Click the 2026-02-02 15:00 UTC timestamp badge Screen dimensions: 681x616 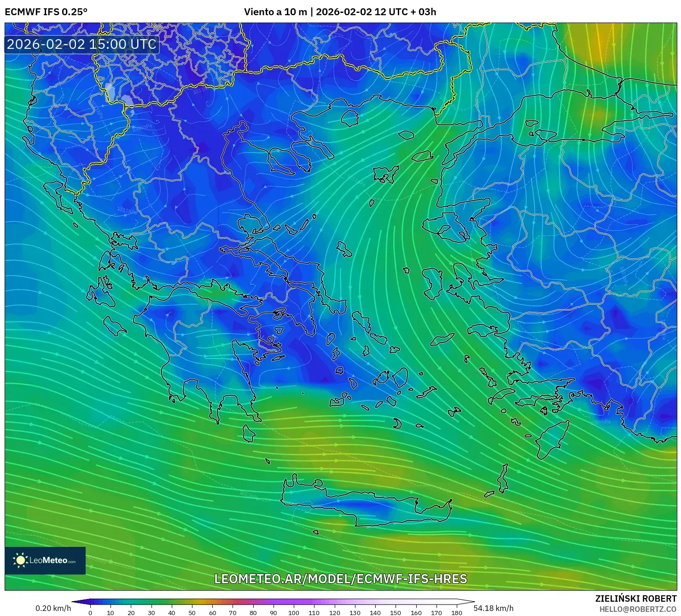[x=81, y=45]
